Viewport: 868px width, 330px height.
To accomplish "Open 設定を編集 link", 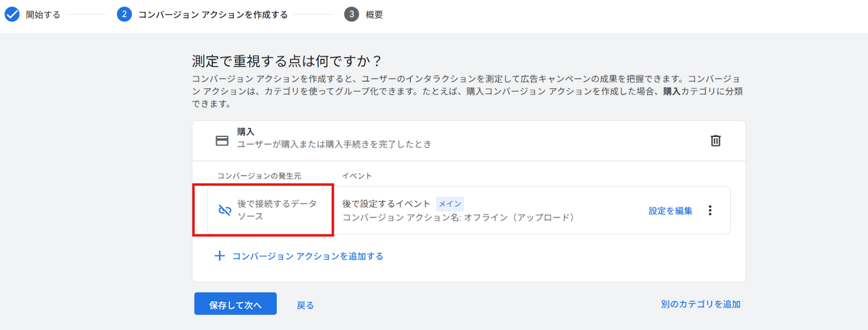I will (671, 211).
